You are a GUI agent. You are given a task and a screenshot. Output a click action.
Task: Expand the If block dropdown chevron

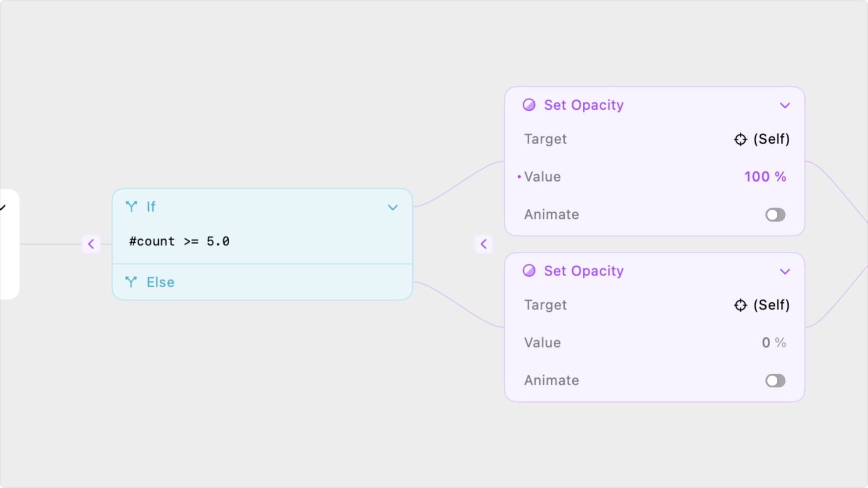[x=393, y=207]
